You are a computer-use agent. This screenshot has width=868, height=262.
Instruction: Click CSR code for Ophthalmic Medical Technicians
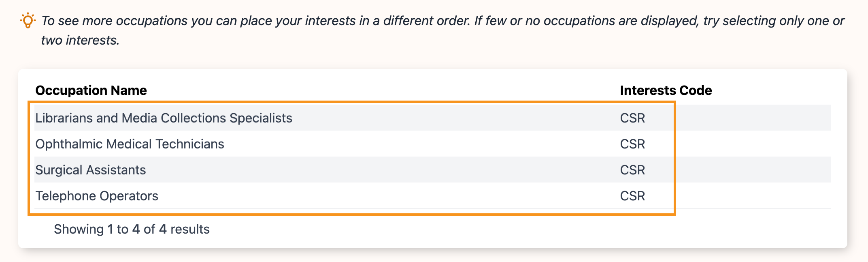[632, 144]
